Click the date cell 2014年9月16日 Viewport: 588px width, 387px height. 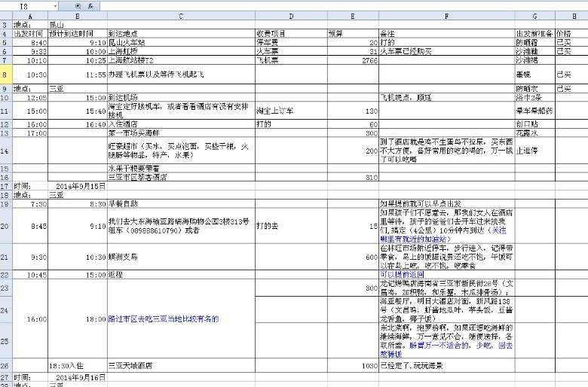coord(78,377)
